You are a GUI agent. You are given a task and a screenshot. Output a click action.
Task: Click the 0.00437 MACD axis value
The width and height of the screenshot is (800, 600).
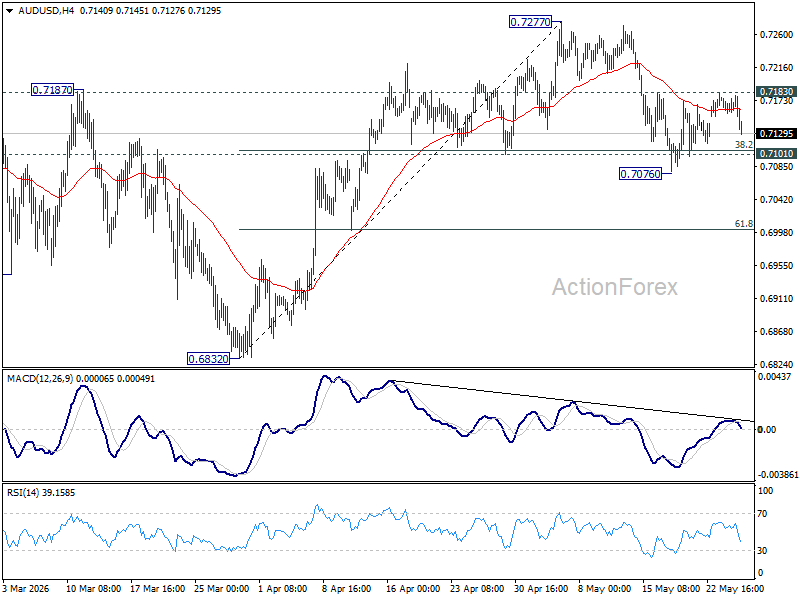(774, 377)
